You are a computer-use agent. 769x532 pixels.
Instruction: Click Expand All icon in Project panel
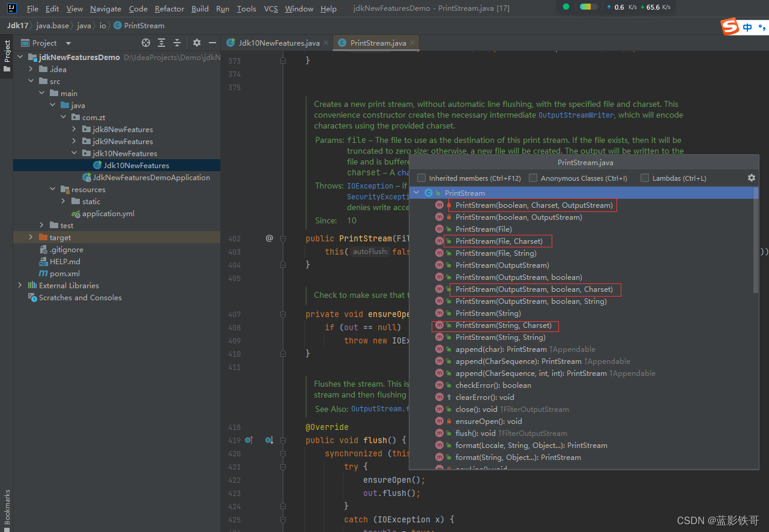pyautogui.click(x=161, y=43)
